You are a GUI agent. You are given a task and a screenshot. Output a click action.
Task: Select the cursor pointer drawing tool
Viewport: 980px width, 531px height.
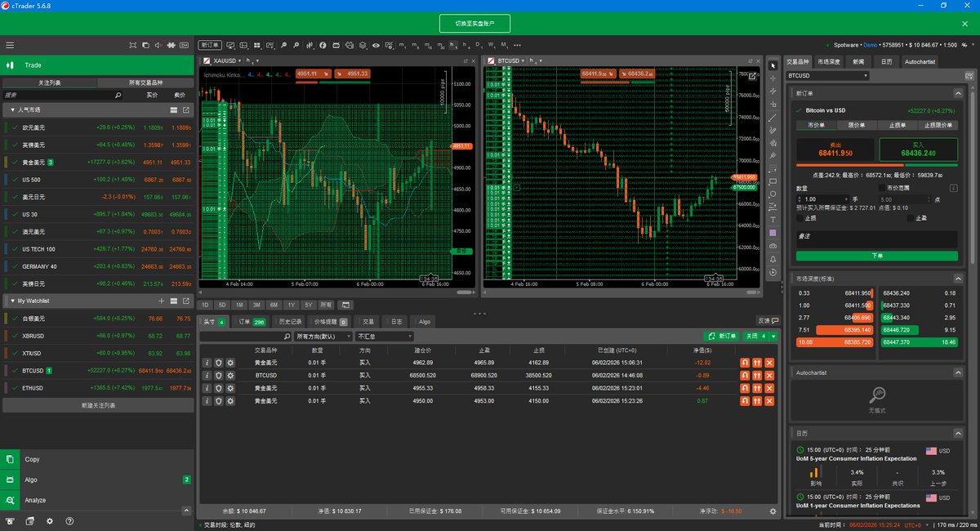pos(773,65)
